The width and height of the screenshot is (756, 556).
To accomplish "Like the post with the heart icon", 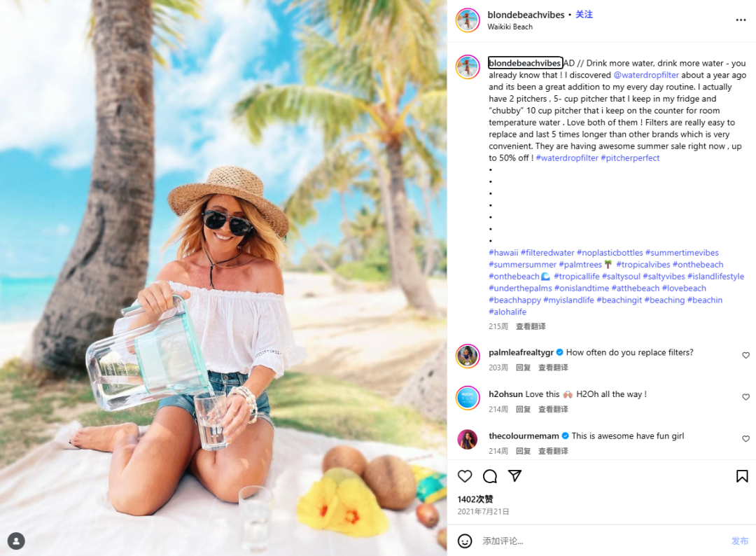I will tap(465, 476).
